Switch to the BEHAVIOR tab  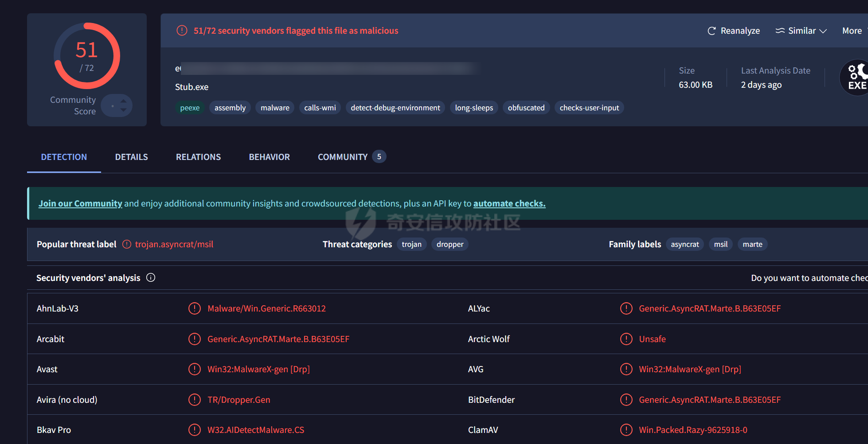[269, 157]
